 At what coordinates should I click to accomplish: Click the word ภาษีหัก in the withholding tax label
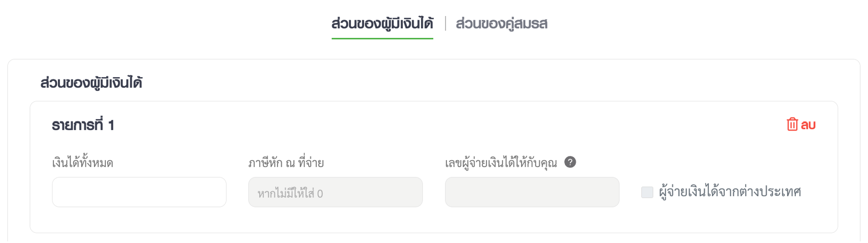click(265, 163)
